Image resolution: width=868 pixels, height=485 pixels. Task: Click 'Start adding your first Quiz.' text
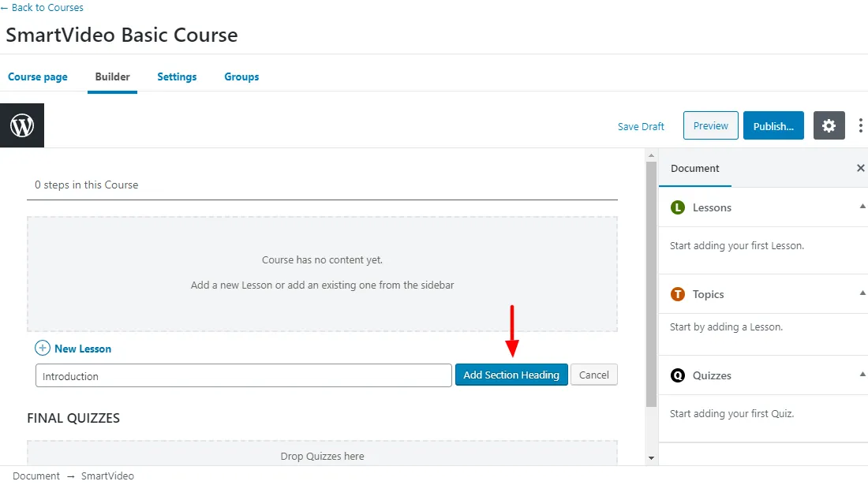pyautogui.click(x=731, y=414)
